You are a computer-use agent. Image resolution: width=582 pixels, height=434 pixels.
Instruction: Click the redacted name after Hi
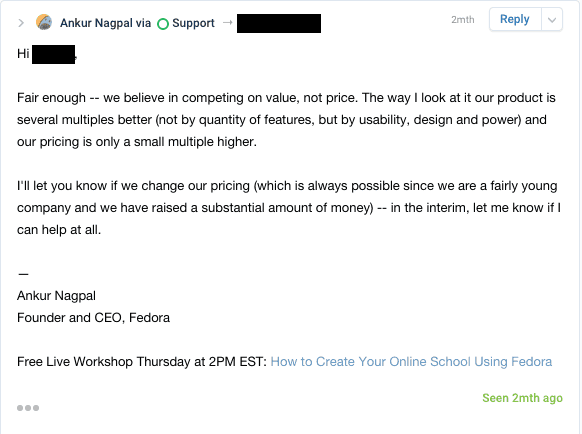[x=53, y=54]
